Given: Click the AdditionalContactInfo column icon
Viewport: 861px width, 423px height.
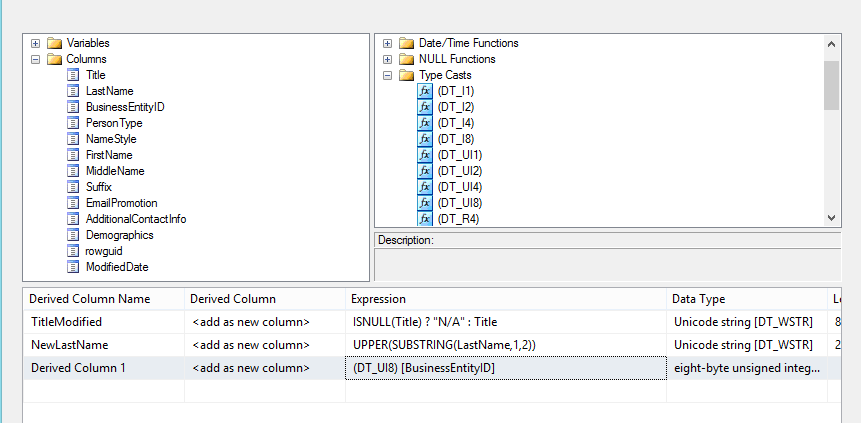Looking at the screenshot, I should tap(73, 219).
